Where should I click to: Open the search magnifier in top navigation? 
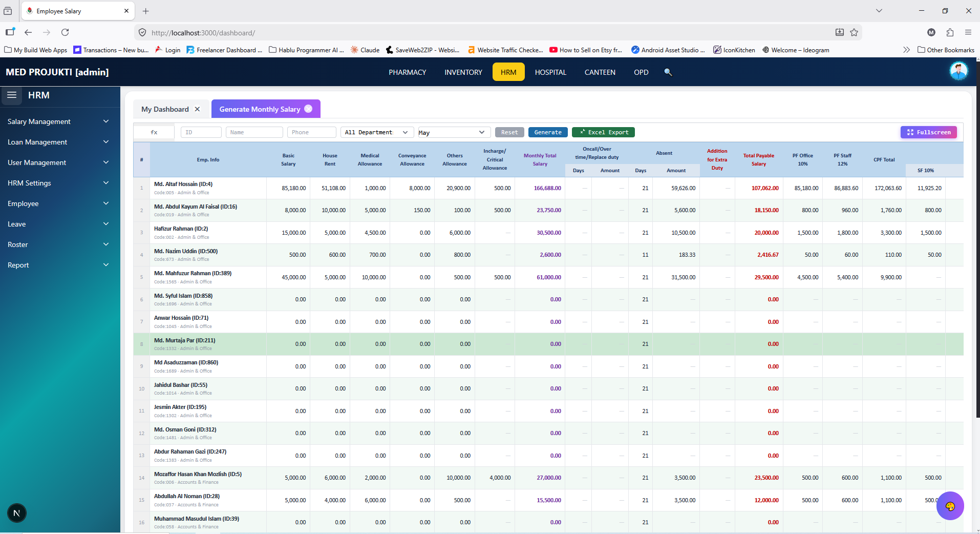pos(668,72)
